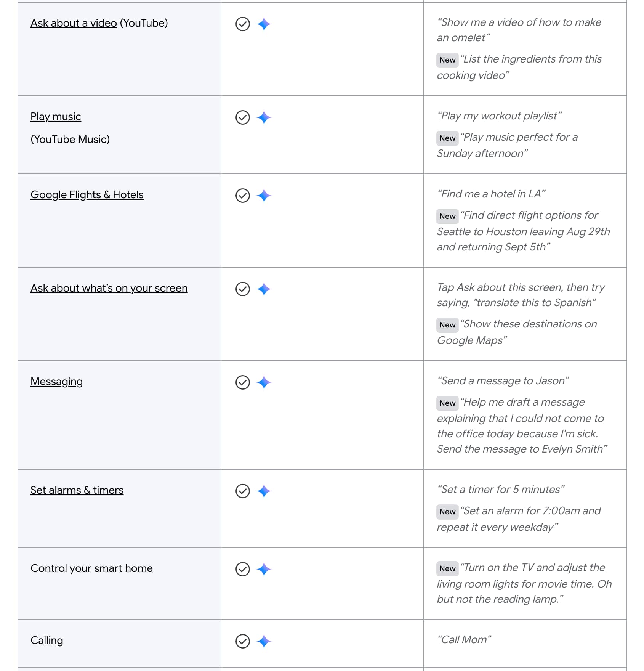Click the Gemini sparkle in alarms & timers row

click(264, 491)
